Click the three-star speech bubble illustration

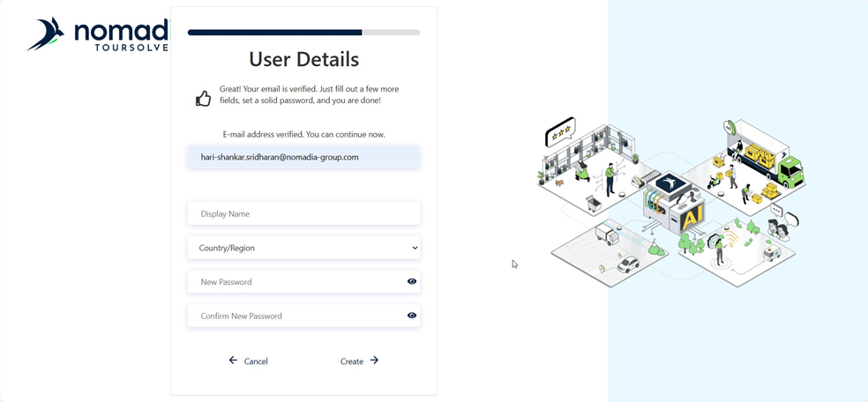tap(560, 131)
